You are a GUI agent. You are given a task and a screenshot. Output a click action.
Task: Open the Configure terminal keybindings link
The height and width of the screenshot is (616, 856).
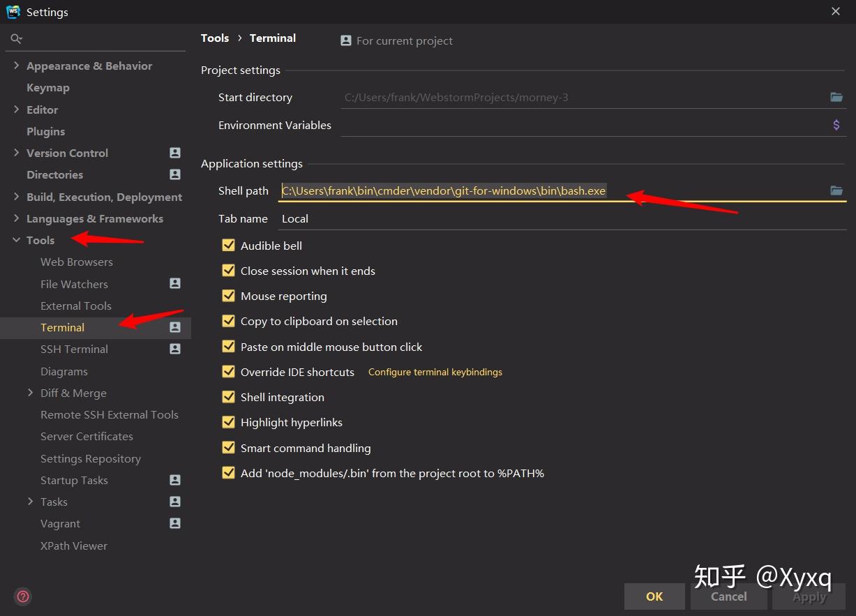[435, 372]
